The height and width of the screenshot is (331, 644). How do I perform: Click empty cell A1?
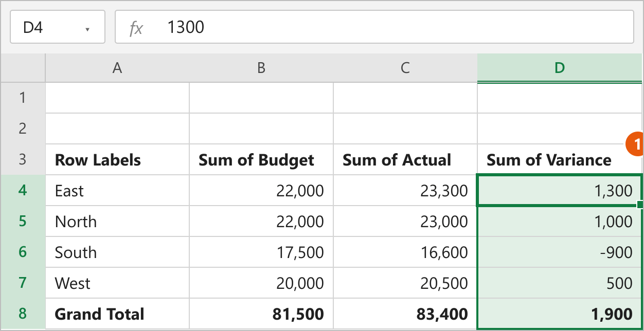click(x=117, y=98)
